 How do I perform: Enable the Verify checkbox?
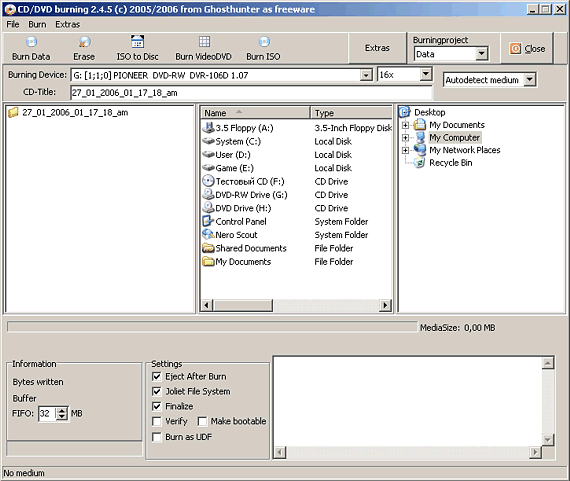pyautogui.click(x=157, y=421)
